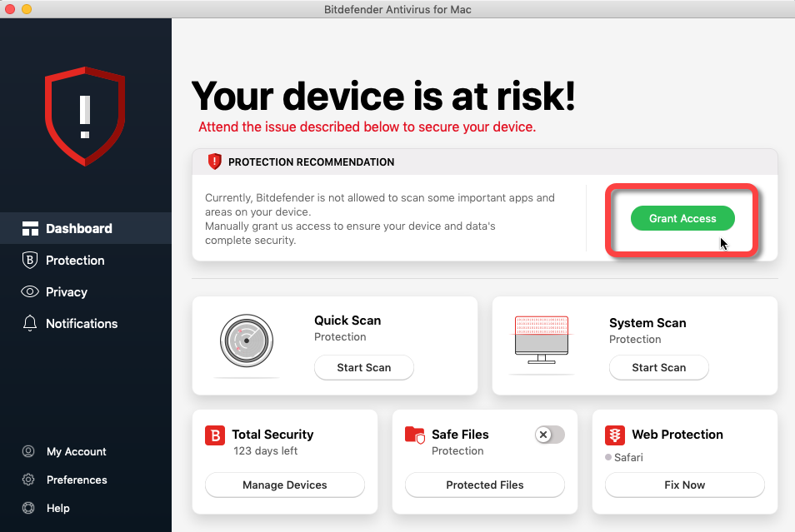Start the System Scan

point(658,367)
